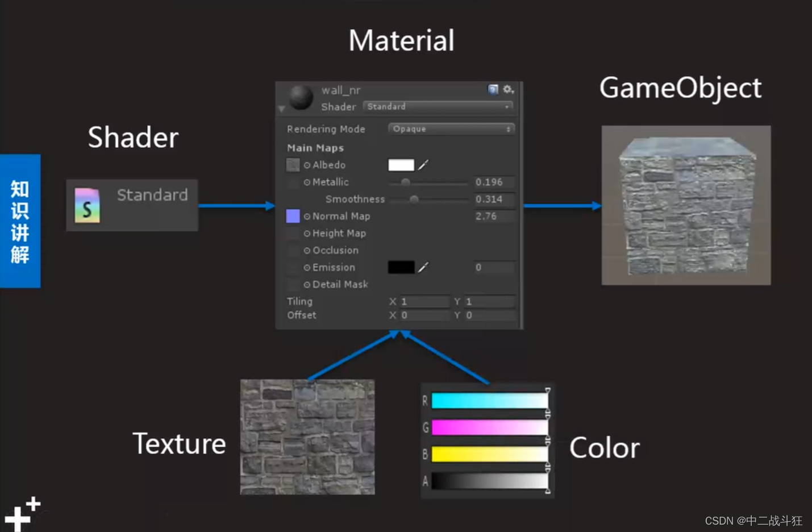Use the eyedropper next to the Albedo color
Viewport: 812px width, 532px height.
point(424,165)
